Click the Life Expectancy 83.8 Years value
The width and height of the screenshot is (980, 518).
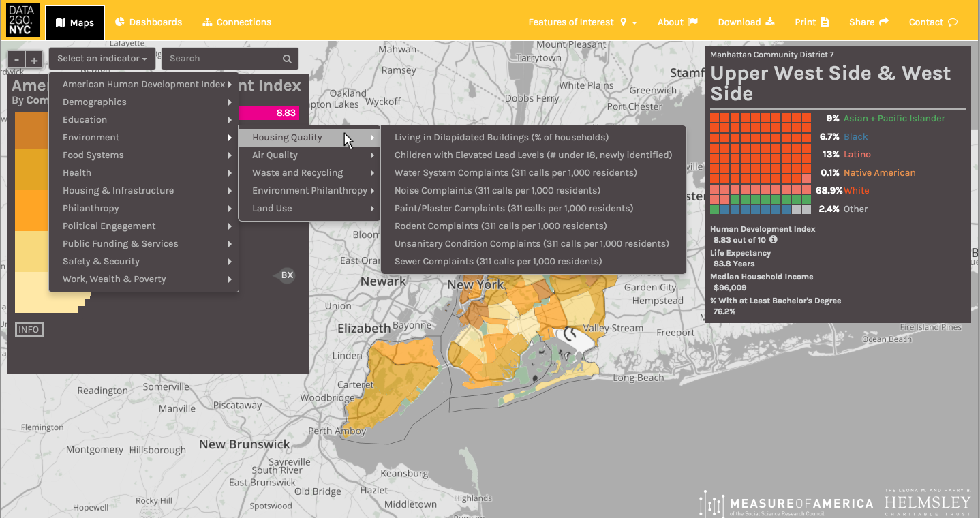(734, 264)
